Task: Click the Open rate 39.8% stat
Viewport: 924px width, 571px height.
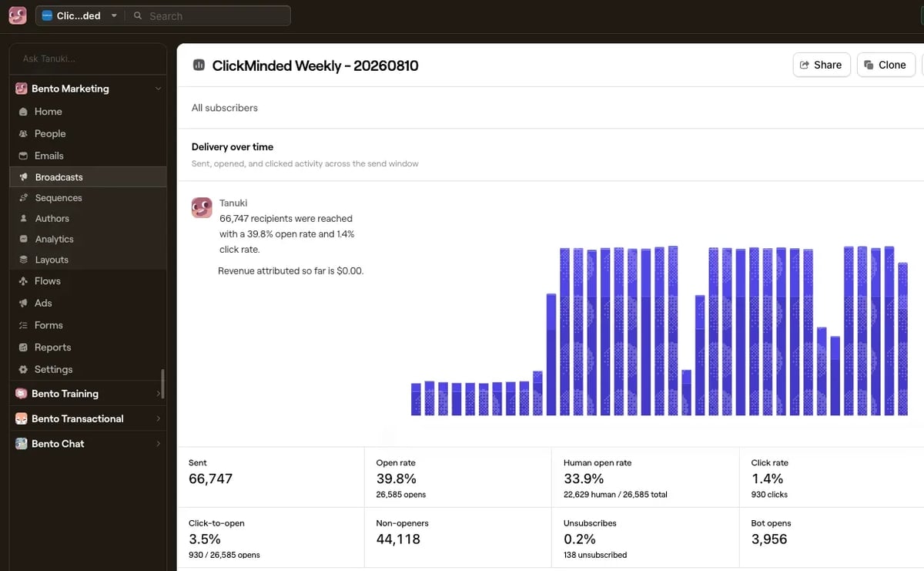Action: (x=457, y=477)
